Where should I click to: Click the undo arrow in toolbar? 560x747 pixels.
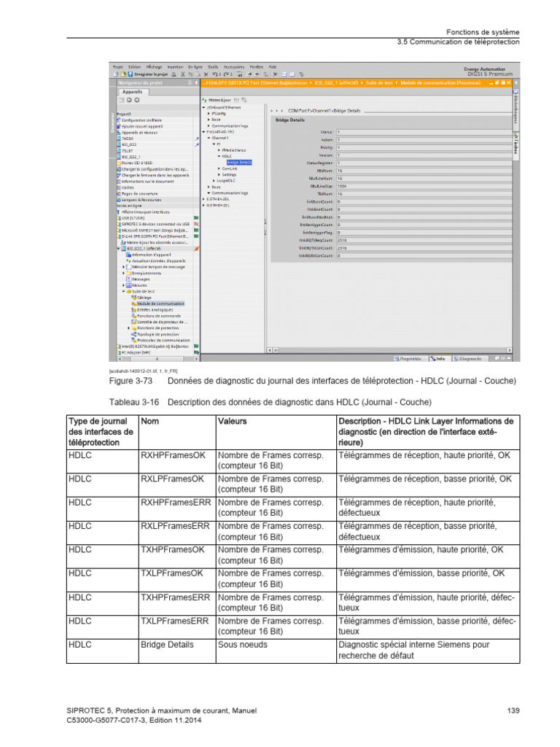click(215, 74)
